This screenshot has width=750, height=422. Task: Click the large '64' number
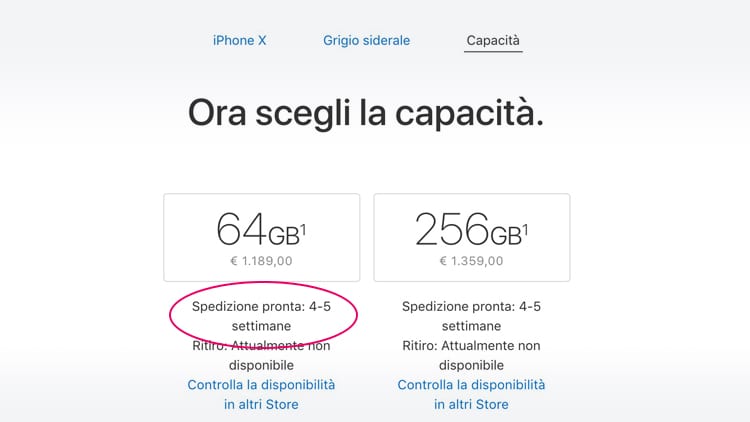coord(241,229)
